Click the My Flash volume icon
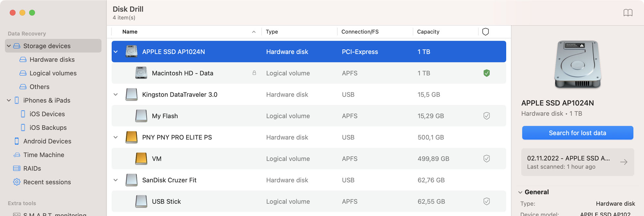Viewport: 644px width, 216px height. click(x=141, y=116)
